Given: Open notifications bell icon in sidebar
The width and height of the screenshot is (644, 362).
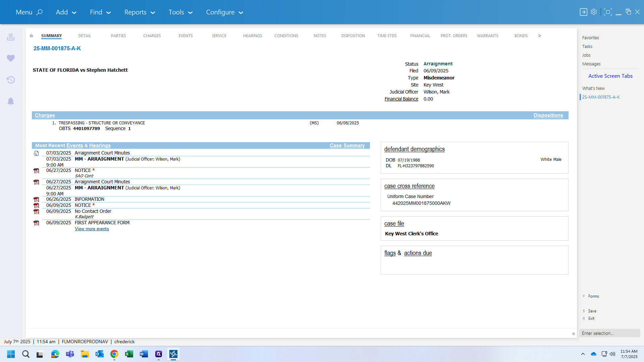Looking at the screenshot, I should pos(11,101).
